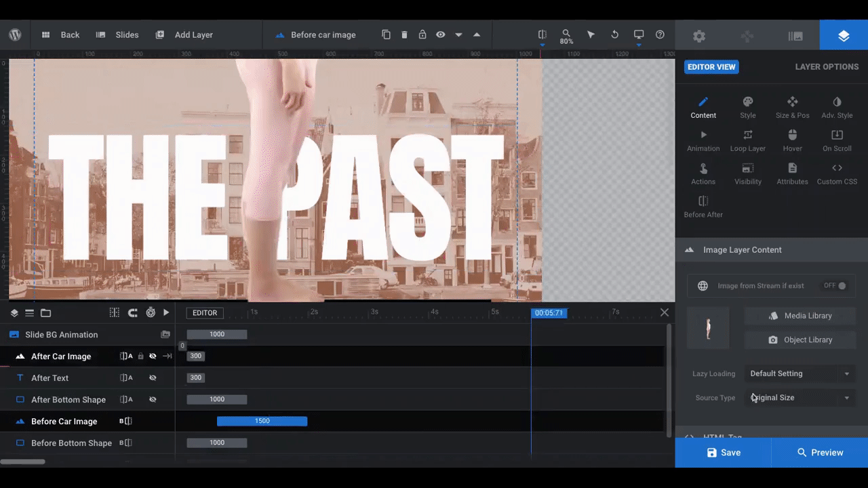Open the Attributes settings section
Image resolution: width=868 pixels, height=488 pixels.
[x=793, y=174]
